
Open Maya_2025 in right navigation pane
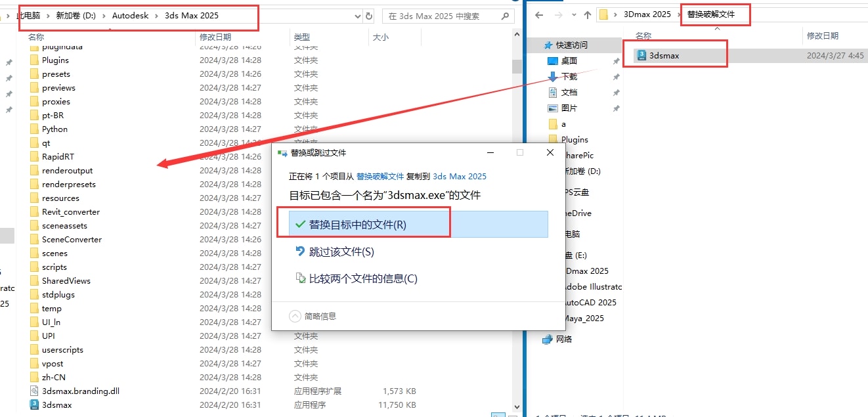(584, 318)
